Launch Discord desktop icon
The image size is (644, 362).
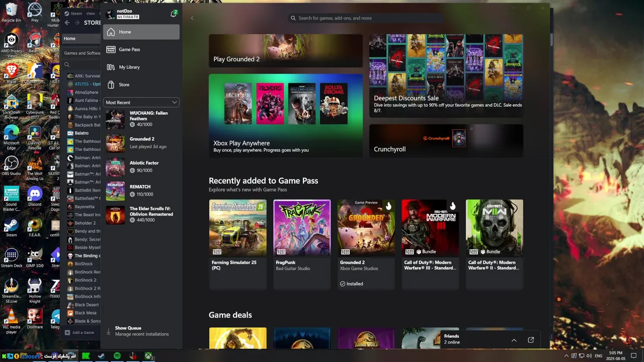point(35,196)
